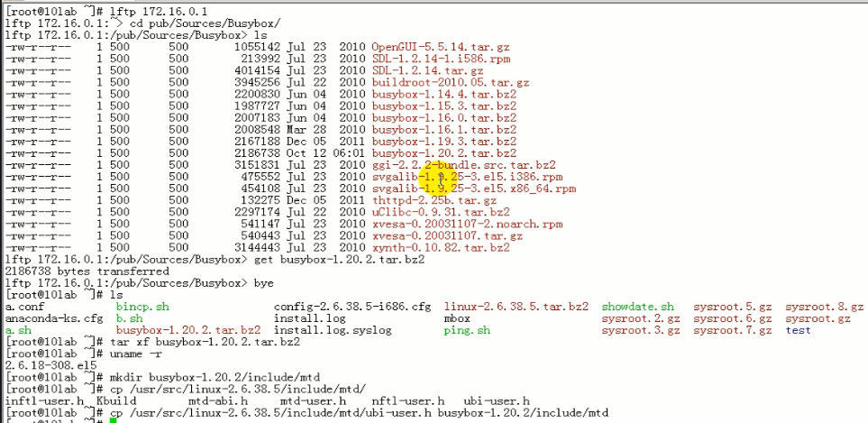The height and width of the screenshot is (423, 868).
Task: Select ping.sh in the ls output
Action: tap(467, 330)
